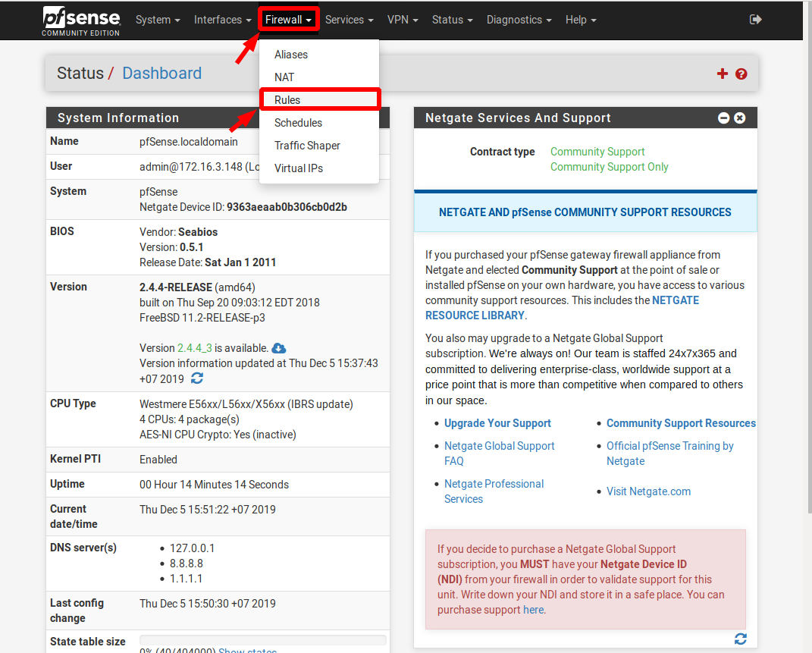This screenshot has height=653, width=812.
Task: Click the 2.4.4-RELEASE version text
Action: tap(176, 287)
